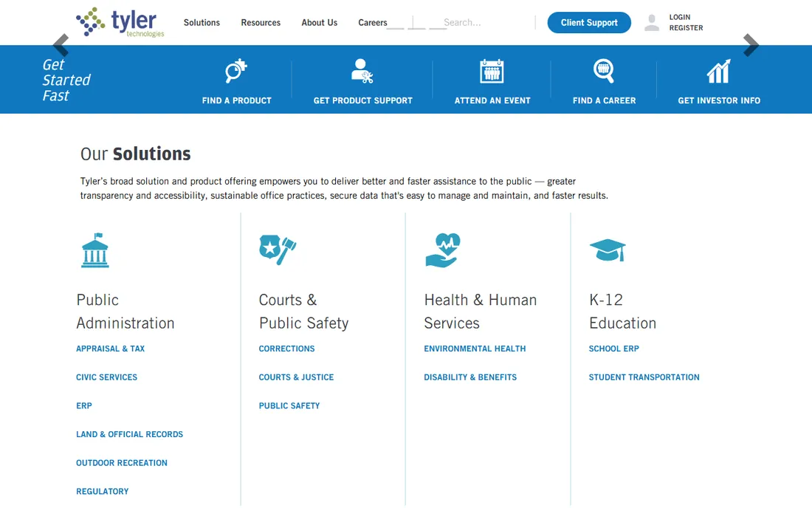Click the 'Our Solutions' heading
Screen dimensions: 812x508
point(135,154)
